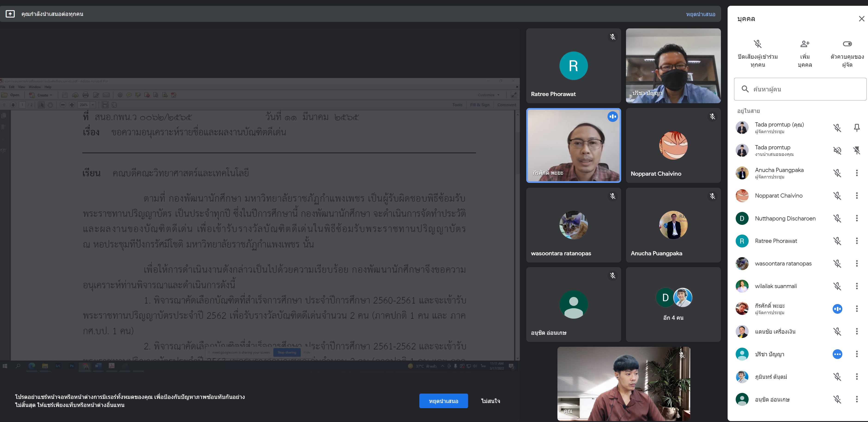Mute wilailak suanmali's microphone
Screen dimensions: 868x422
pyautogui.click(x=837, y=286)
